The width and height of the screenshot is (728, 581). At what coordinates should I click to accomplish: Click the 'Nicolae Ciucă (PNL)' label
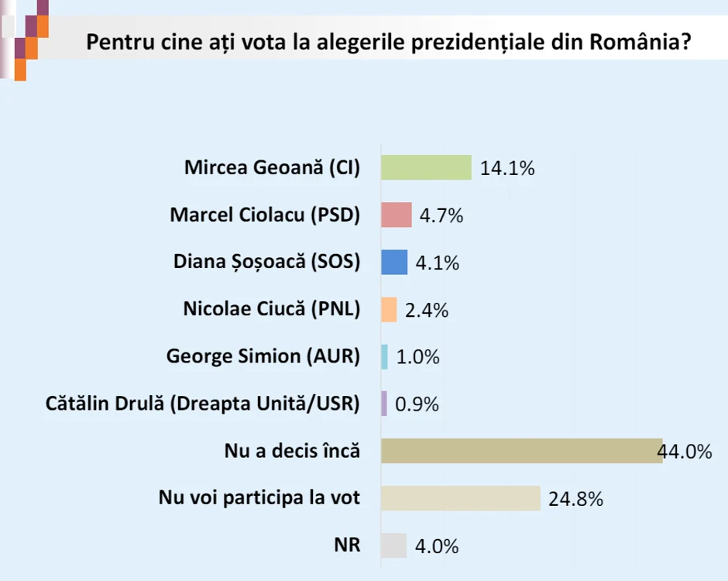point(272,309)
